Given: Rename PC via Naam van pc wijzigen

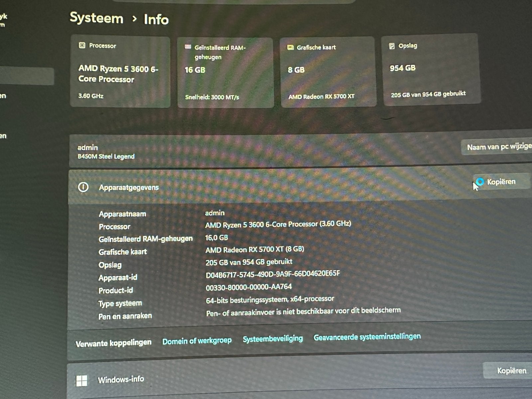Looking at the screenshot, I should coord(497,147).
